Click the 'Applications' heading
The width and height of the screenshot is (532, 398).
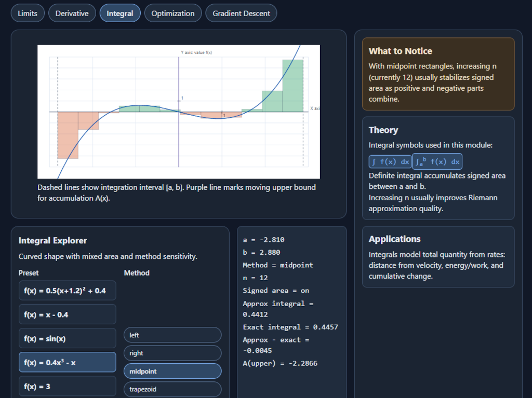coord(395,239)
